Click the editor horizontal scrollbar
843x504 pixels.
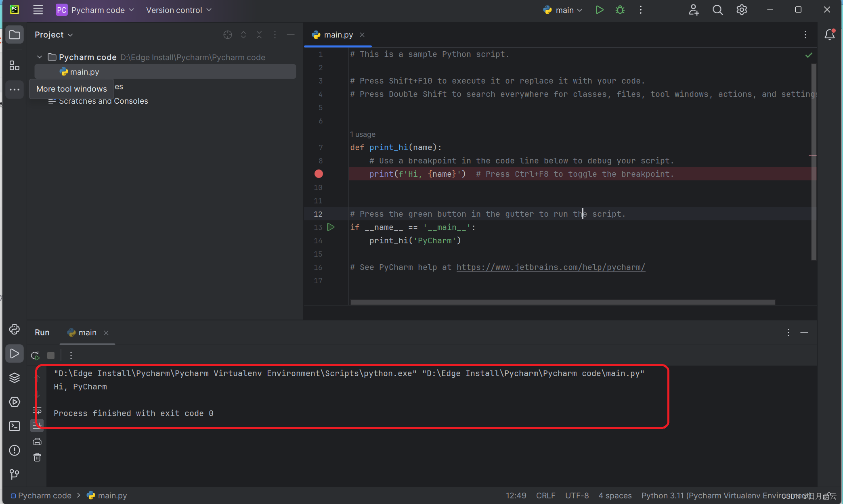click(562, 302)
